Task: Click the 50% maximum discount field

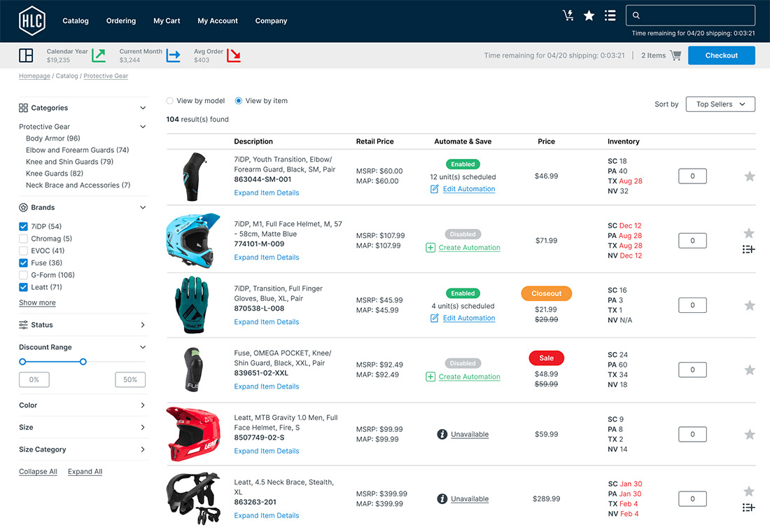Action: (130, 379)
